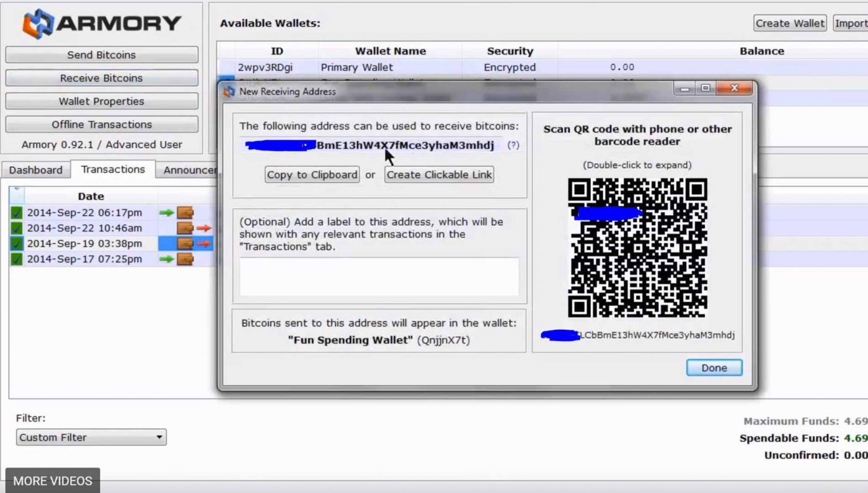The height and width of the screenshot is (493, 868).
Task: Click the Armory icon in the dialog title bar
Action: coord(229,91)
